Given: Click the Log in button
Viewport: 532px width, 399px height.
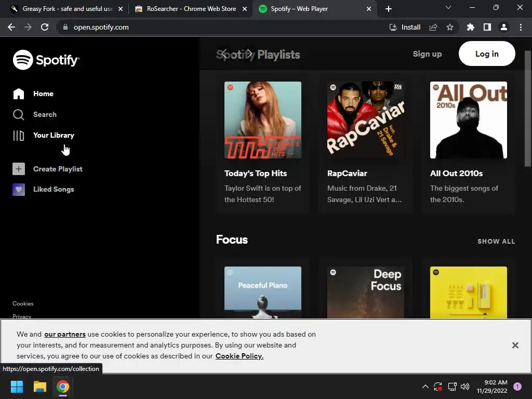Looking at the screenshot, I should (x=487, y=54).
